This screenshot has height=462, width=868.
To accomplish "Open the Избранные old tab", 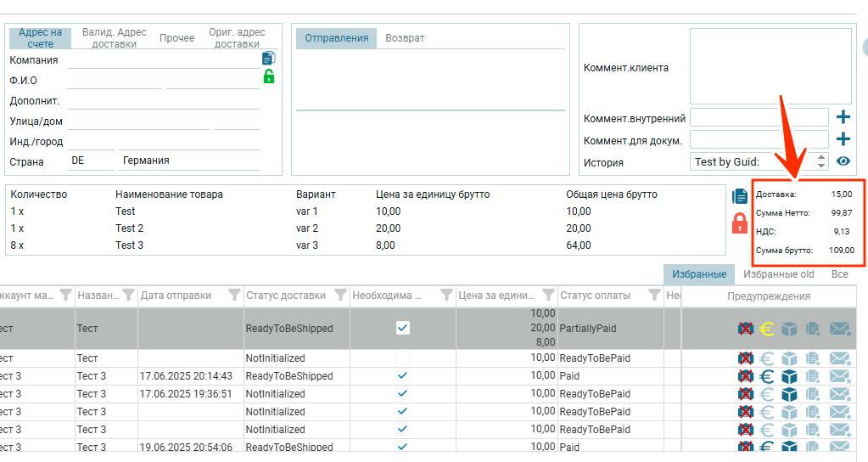I will click(778, 274).
